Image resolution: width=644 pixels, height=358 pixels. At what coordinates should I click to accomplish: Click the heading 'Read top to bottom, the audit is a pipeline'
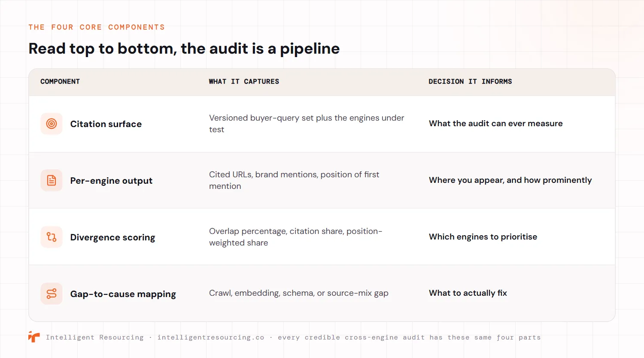coord(184,49)
